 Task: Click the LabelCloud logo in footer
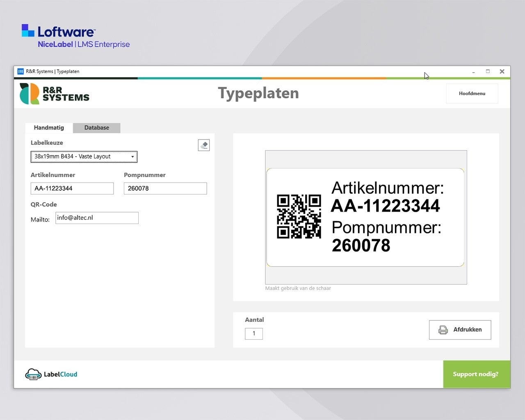click(51, 374)
